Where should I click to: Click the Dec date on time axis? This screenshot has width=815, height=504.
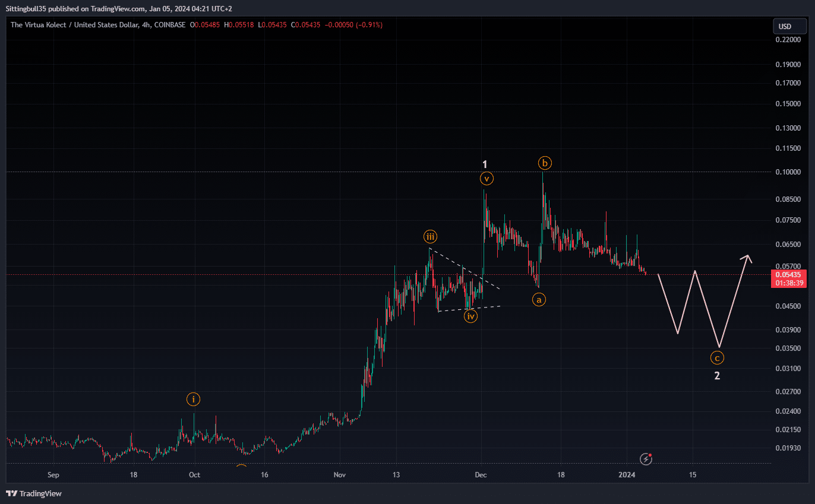(481, 475)
